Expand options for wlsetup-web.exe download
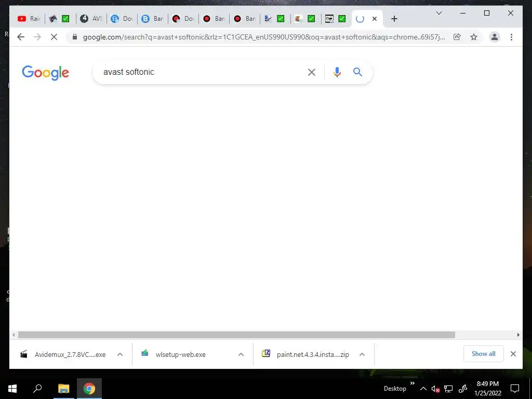This screenshot has height=399, width=532. 241,354
